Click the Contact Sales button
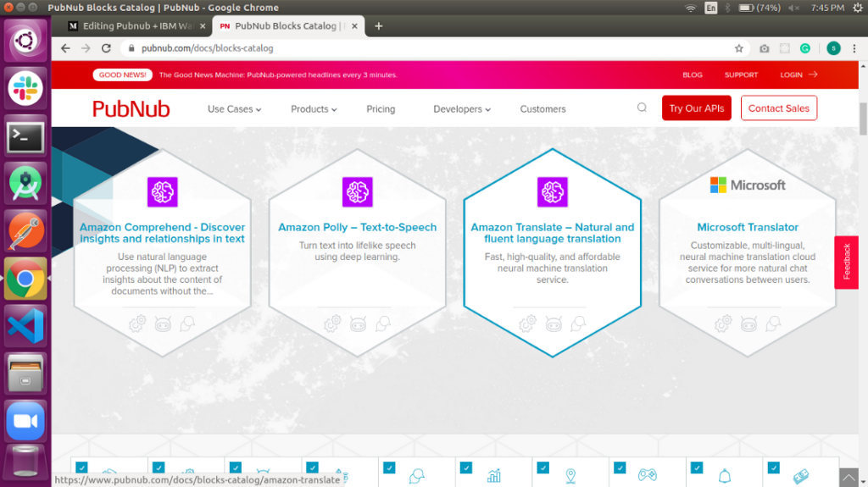 [x=779, y=108]
